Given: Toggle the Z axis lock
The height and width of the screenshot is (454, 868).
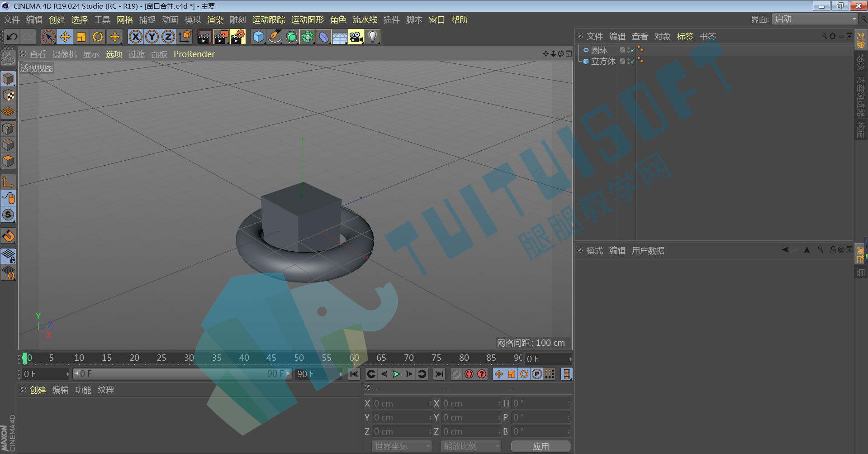Looking at the screenshot, I should click(x=168, y=37).
